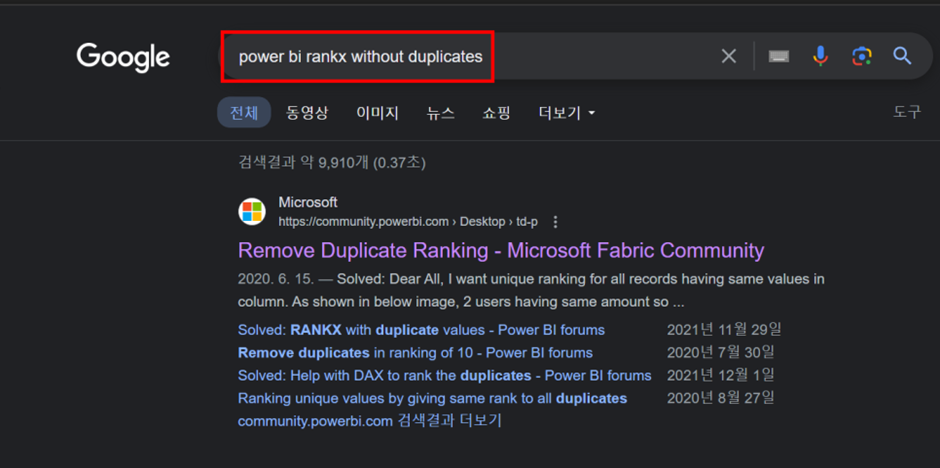This screenshot has width=940, height=468.
Task: Start voice search with microphone icon
Action: [x=820, y=56]
